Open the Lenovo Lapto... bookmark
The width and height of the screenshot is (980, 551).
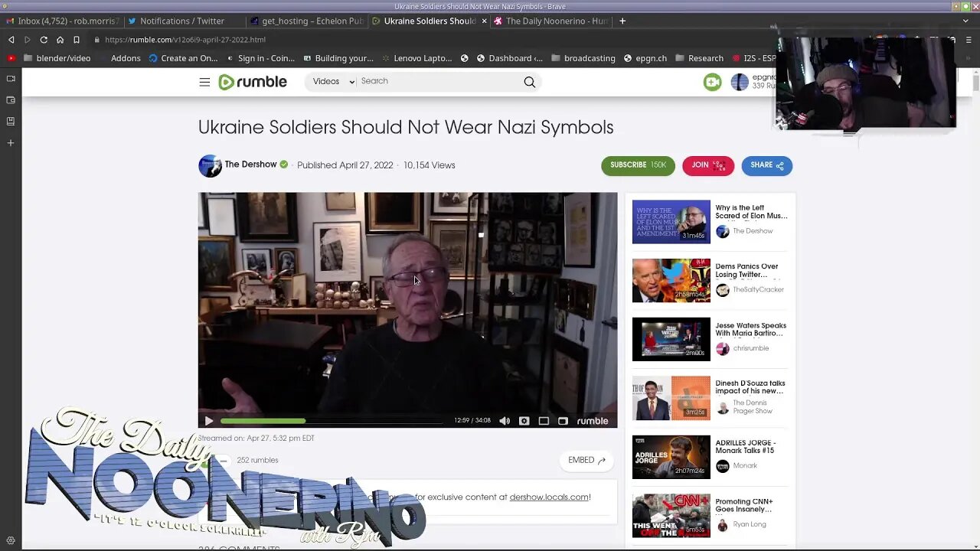[416, 58]
